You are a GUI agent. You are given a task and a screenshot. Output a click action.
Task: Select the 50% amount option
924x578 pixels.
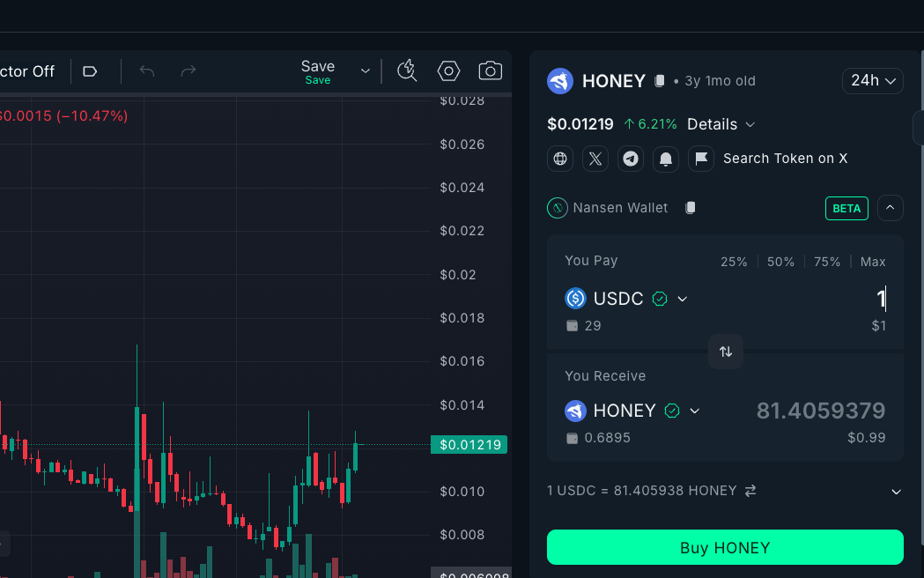click(780, 262)
